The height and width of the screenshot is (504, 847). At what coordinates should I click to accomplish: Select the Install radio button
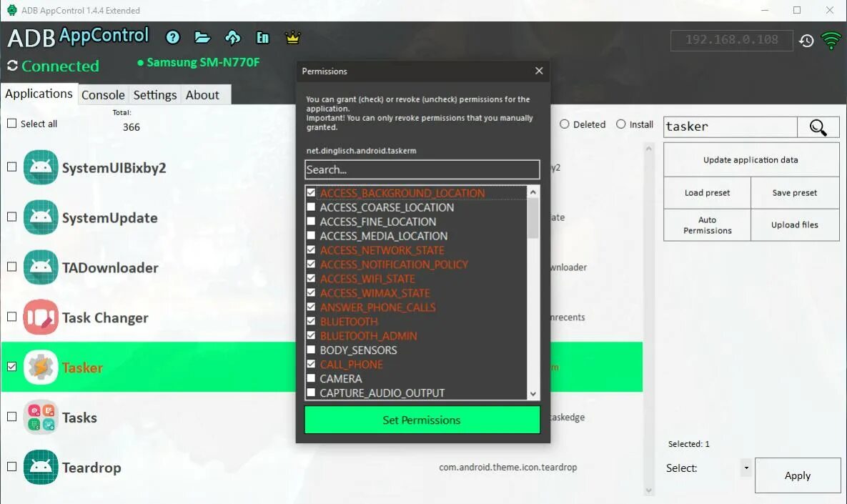pyautogui.click(x=621, y=124)
